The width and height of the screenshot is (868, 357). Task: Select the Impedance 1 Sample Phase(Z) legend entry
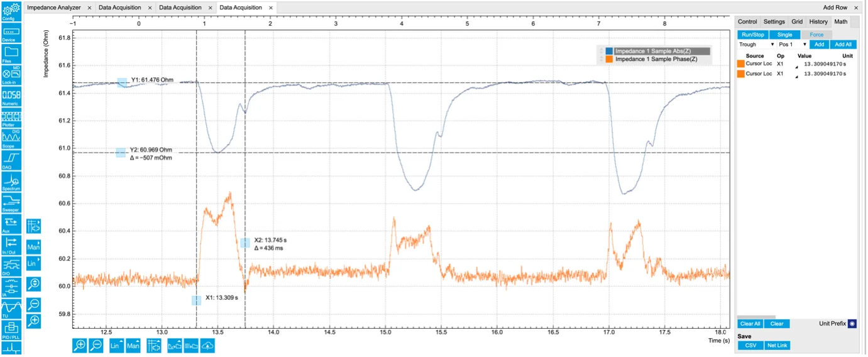656,59
